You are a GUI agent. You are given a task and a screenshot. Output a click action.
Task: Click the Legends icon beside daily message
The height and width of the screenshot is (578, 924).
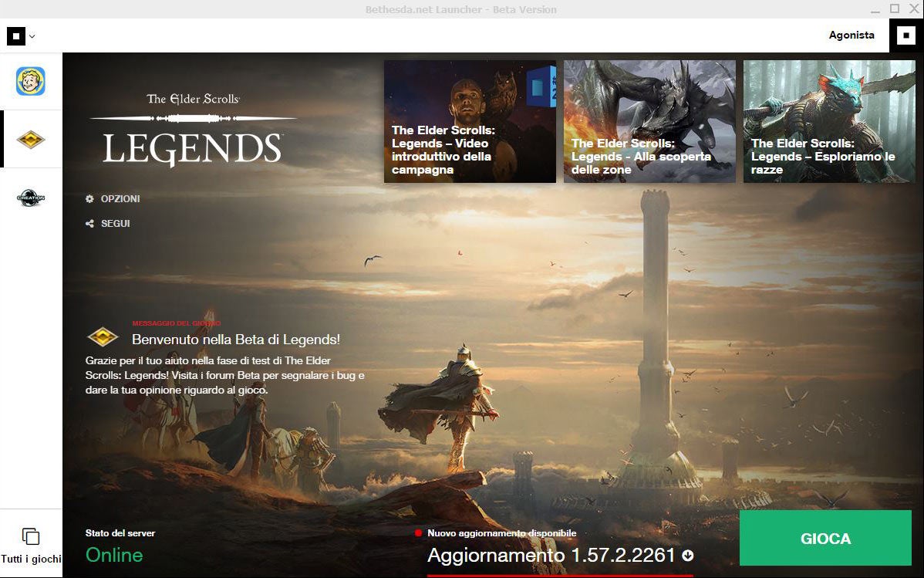[103, 336]
